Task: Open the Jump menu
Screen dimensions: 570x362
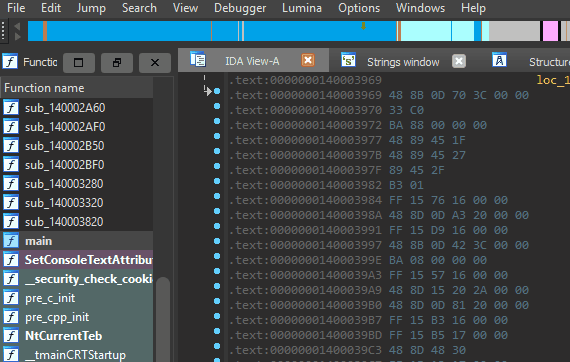Action: pos(91,8)
